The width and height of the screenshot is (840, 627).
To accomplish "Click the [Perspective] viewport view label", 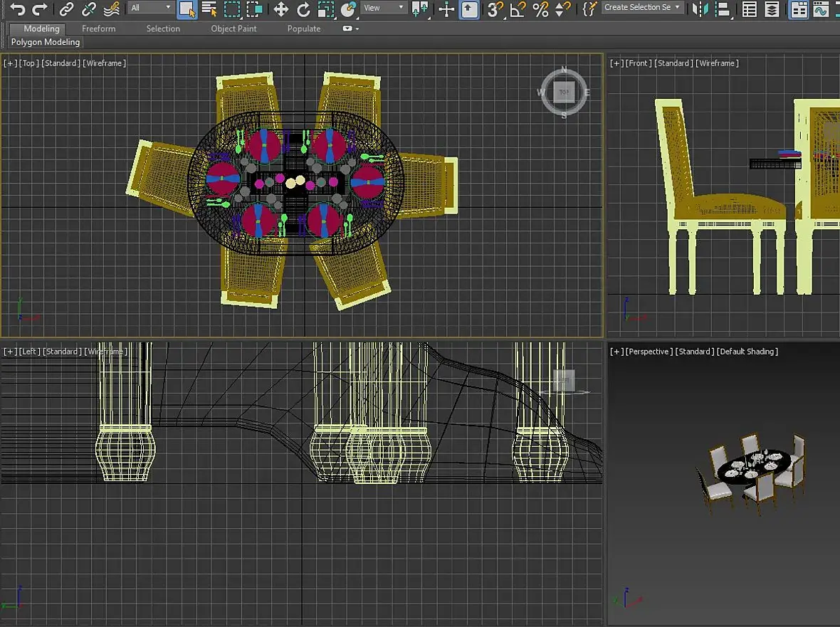I will tap(649, 352).
